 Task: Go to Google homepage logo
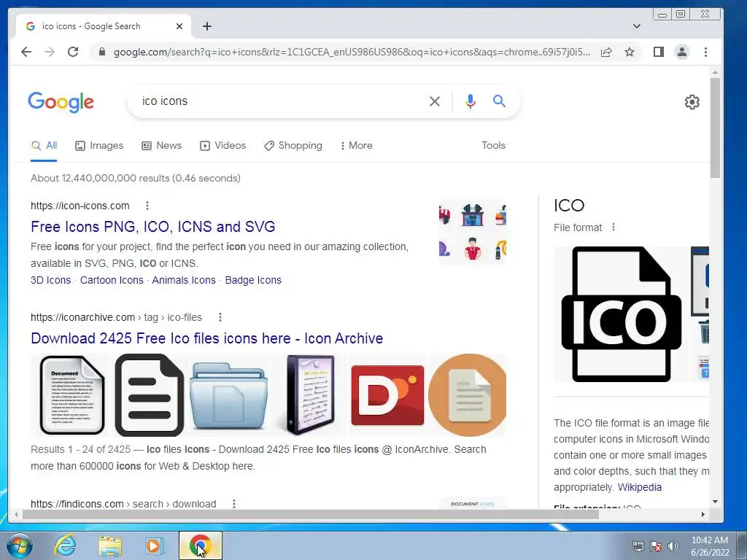pos(61,102)
